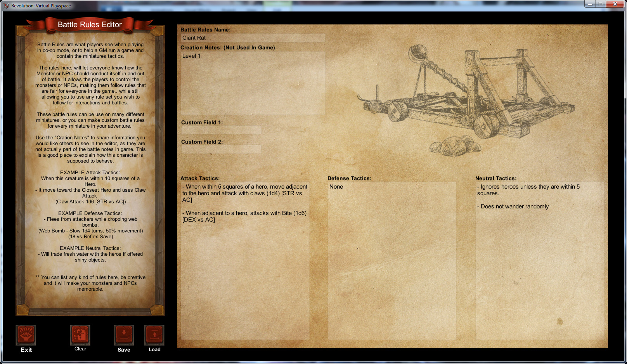Activate the Load battle rules icon
Viewport: 627px width, 364px height.
[x=154, y=335]
